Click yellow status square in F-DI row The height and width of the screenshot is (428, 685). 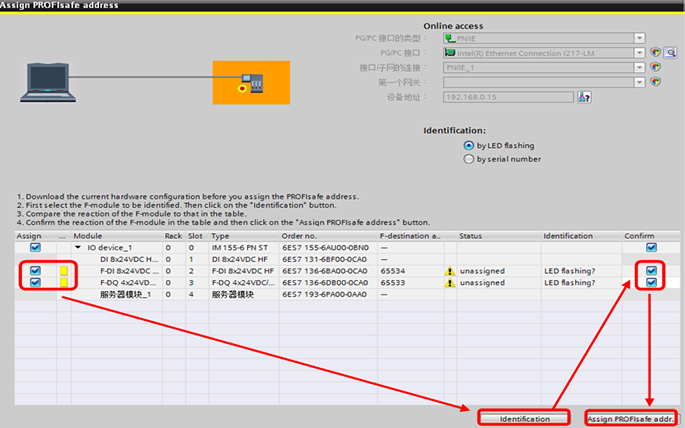tap(64, 271)
